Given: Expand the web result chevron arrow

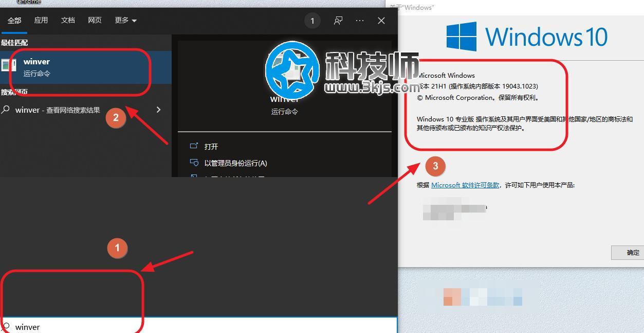Looking at the screenshot, I should coord(158,110).
